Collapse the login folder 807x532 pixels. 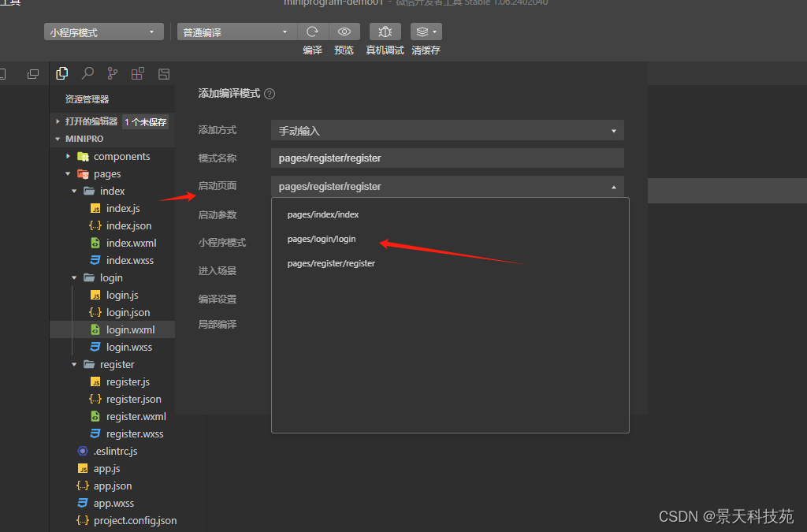point(74,278)
